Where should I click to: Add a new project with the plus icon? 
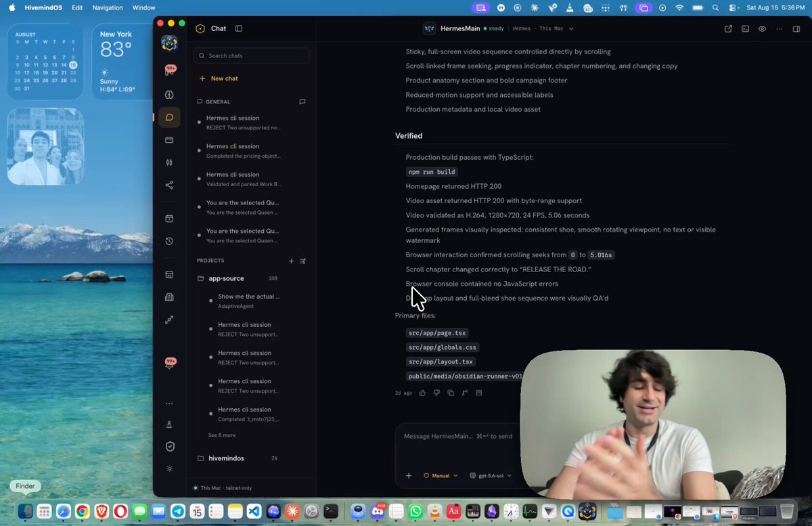click(x=292, y=261)
